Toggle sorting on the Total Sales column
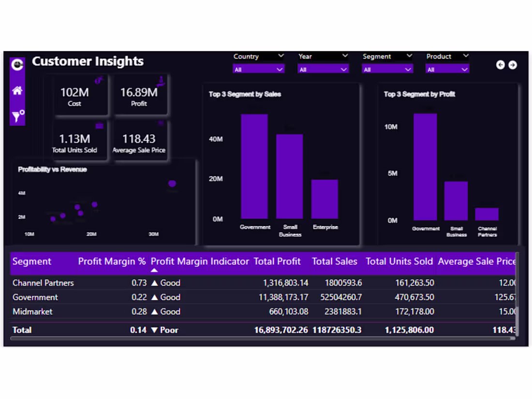The width and height of the screenshot is (532, 399). pos(334,261)
